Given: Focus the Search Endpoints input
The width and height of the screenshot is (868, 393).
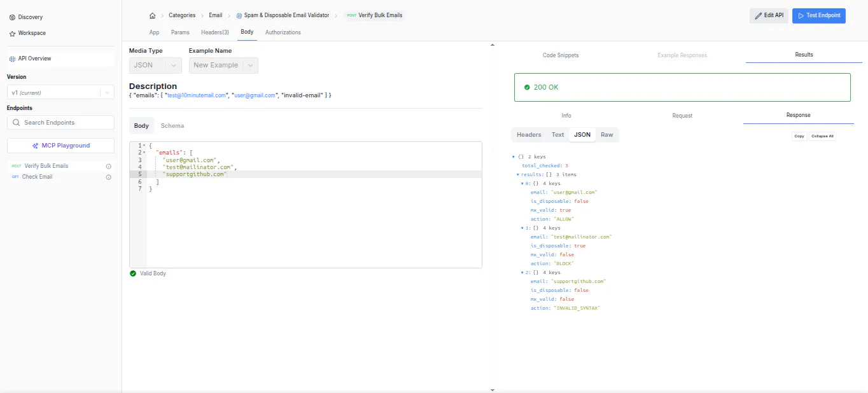Looking at the screenshot, I should point(60,123).
